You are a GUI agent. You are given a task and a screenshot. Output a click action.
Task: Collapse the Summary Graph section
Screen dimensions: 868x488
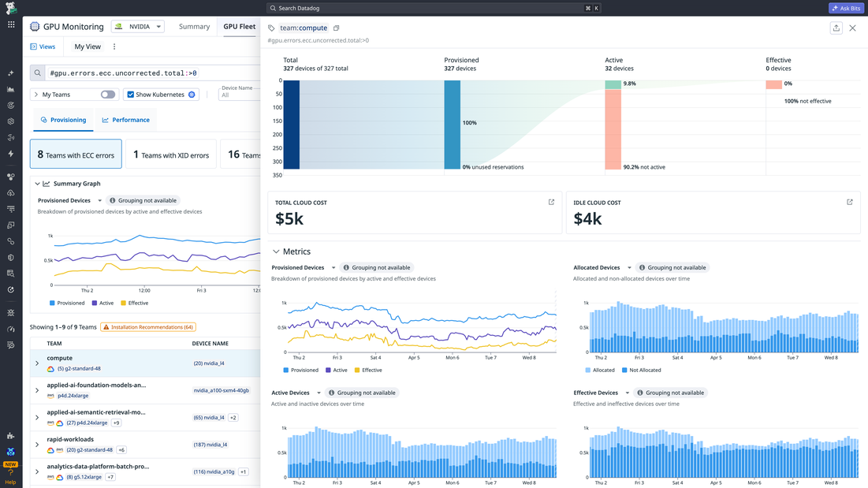(38, 184)
